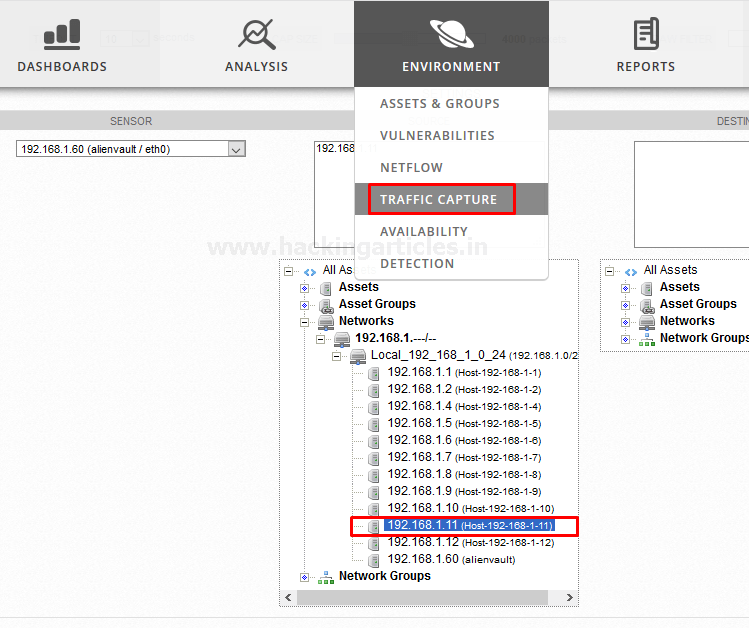Click Asset Groups icon in middle tree
The height and width of the screenshot is (628, 749).
click(x=326, y=304)
